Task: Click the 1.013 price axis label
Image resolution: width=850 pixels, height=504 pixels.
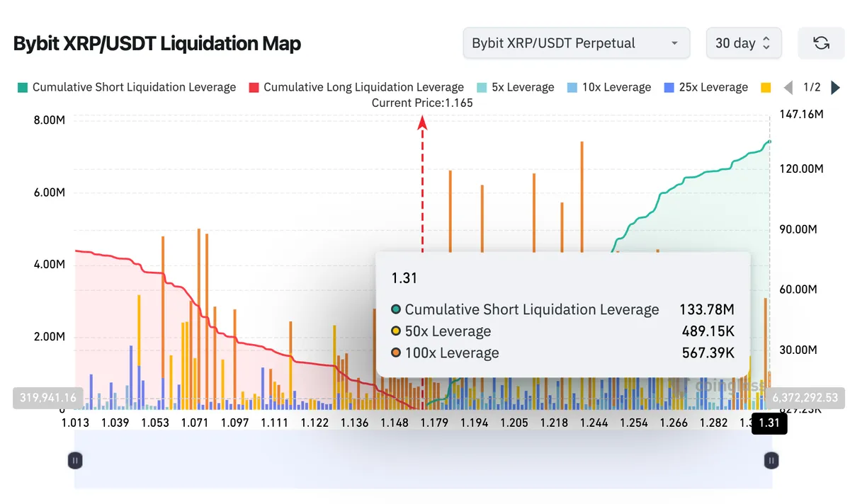Action: point(75,423)
